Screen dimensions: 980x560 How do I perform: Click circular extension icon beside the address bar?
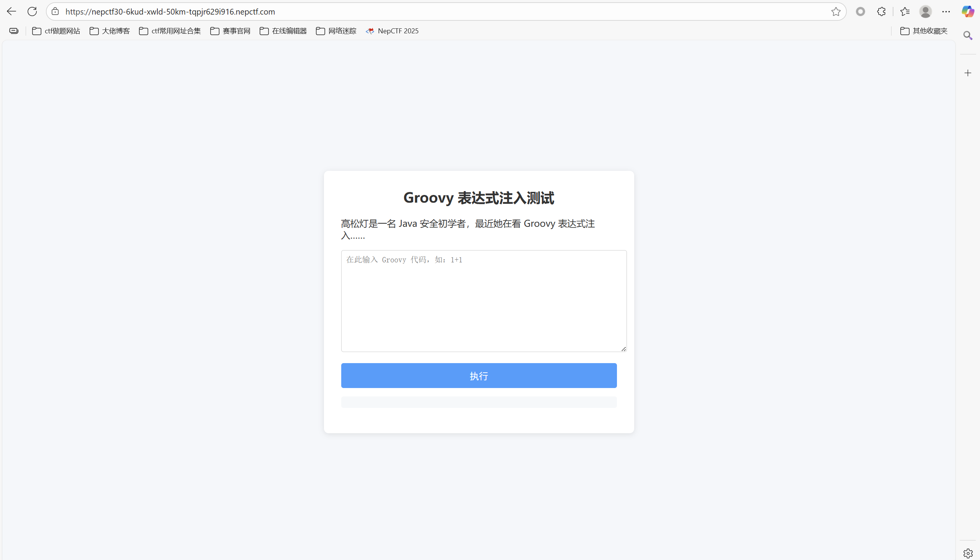(861, 11)
